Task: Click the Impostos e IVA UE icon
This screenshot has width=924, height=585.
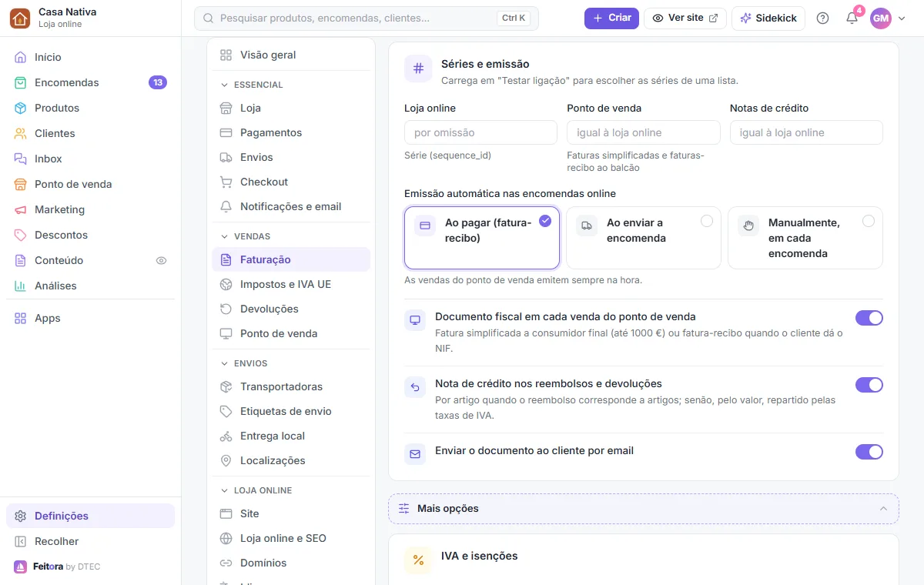Action: coord(226,284)
